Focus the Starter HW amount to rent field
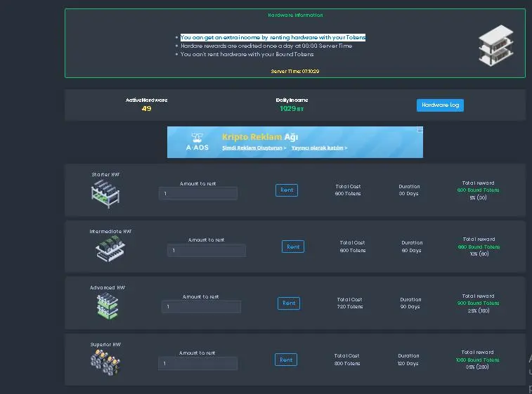532x394 pixels. tap(198, 194)
